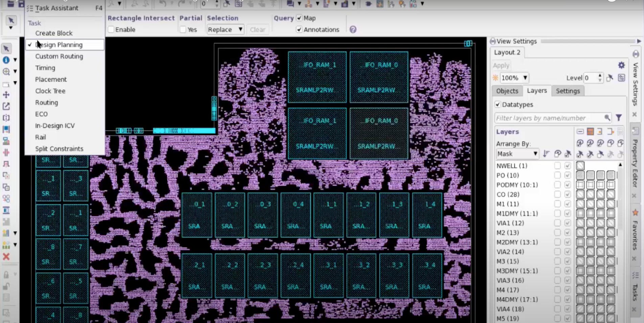Click the purple help question mark
The width and height of the screenshot is (644, 323).
[x=353, y=30]
